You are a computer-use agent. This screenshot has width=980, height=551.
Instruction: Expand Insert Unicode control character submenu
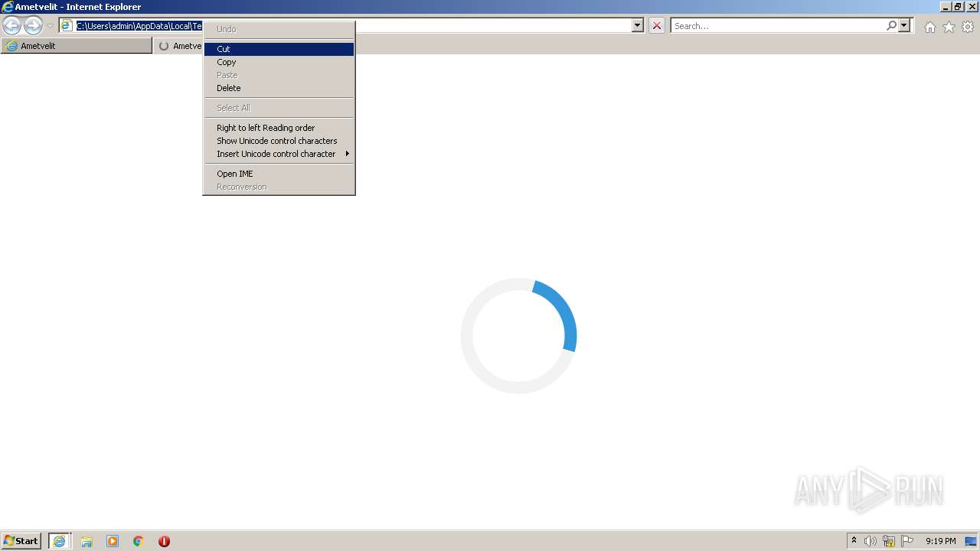[279, 154]
